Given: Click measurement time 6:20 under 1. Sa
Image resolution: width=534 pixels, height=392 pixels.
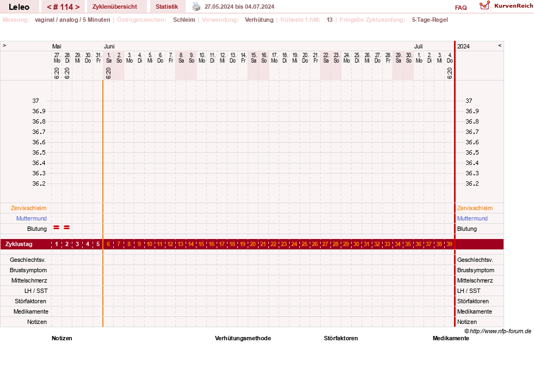Looking at the screenshot, I should click(x=108, y=73).
